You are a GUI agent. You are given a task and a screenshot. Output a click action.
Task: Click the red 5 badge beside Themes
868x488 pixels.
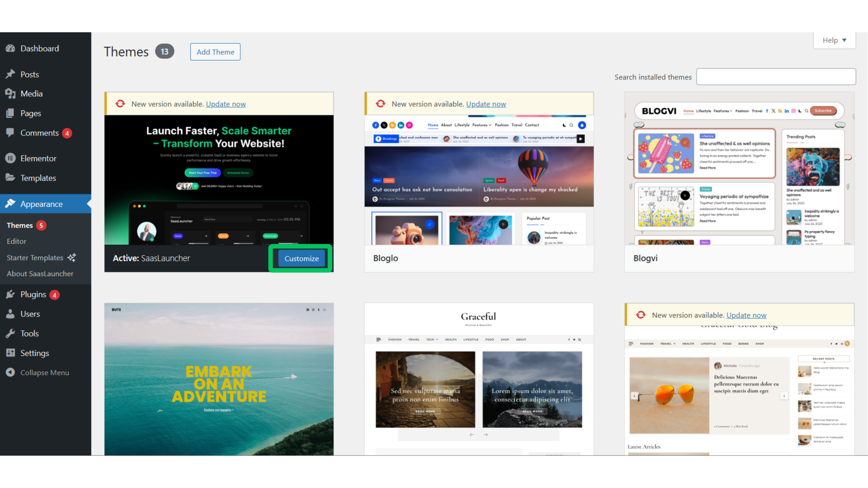tap(41, 225)
